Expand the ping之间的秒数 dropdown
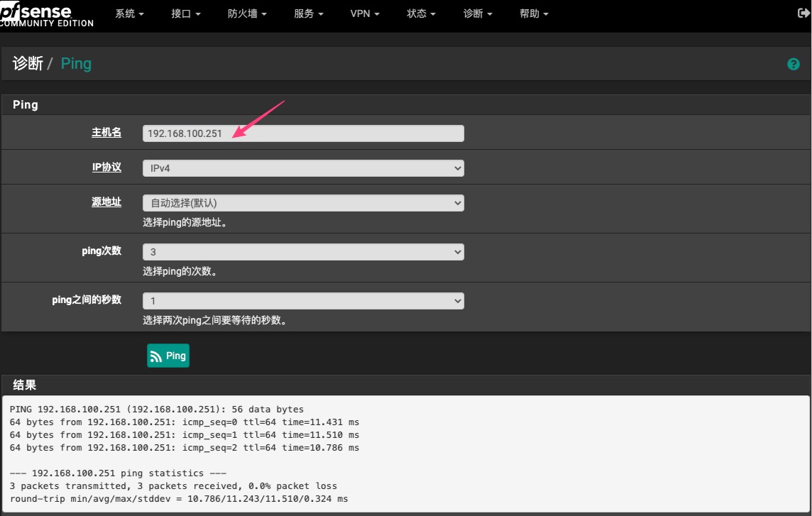This screenshot has width=812, height=516. 303,301
